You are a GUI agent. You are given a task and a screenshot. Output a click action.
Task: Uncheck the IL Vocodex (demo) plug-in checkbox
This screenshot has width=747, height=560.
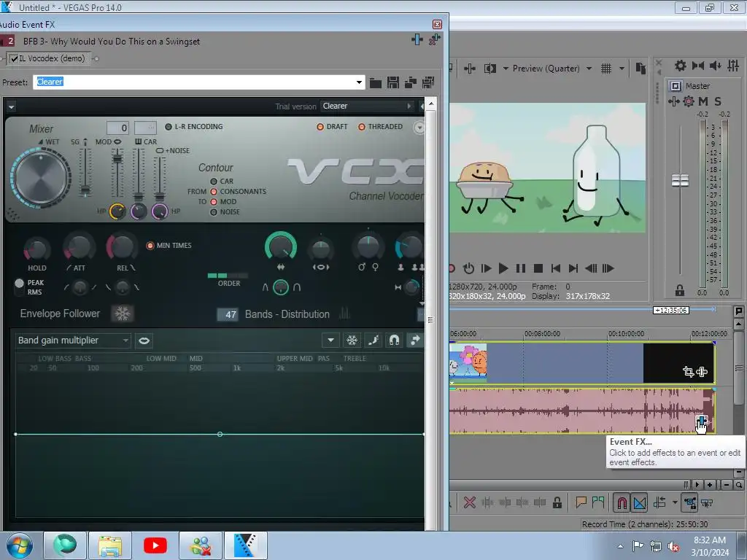pyautogui.click(x=15, y=58)
